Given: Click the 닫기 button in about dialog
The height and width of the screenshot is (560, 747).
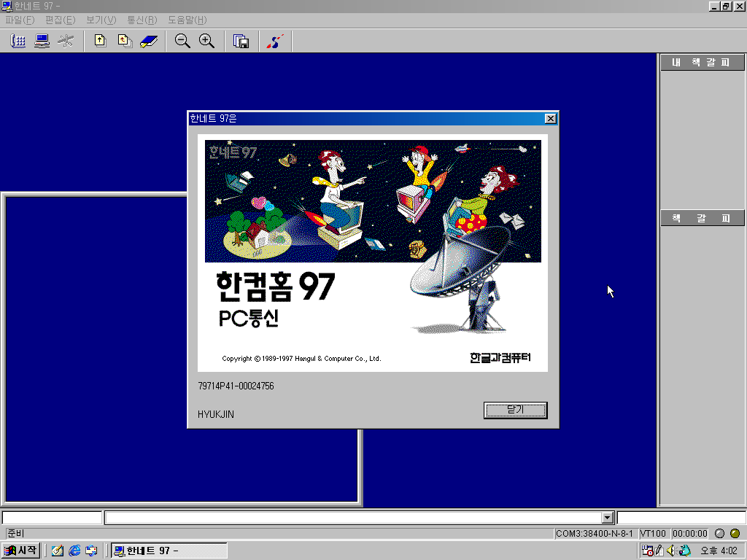Looking at the screenshot, I should click(x=516, y=410).
